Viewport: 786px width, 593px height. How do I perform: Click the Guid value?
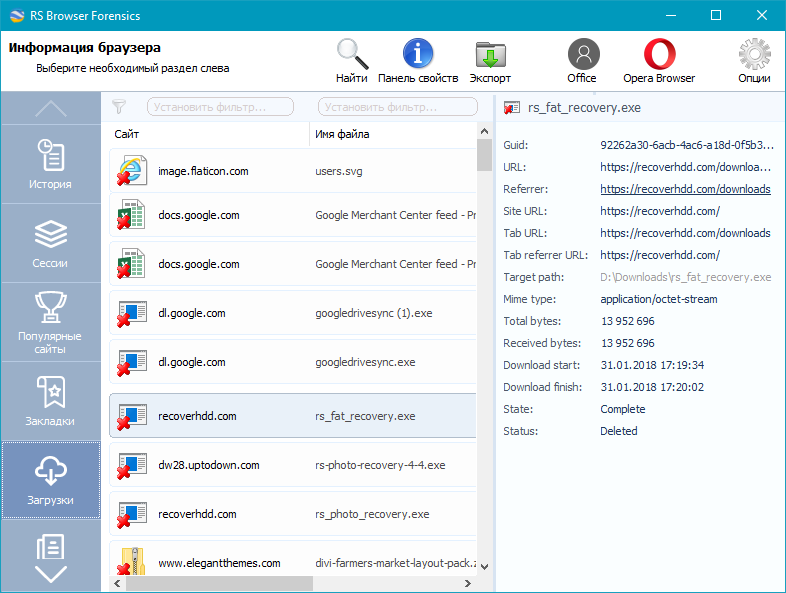point(687,145)
